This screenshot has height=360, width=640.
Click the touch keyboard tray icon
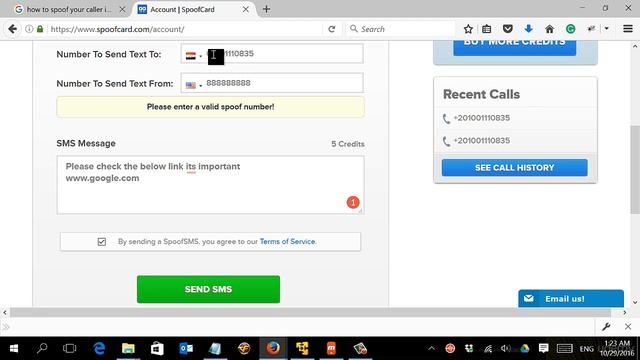(564, 348)
